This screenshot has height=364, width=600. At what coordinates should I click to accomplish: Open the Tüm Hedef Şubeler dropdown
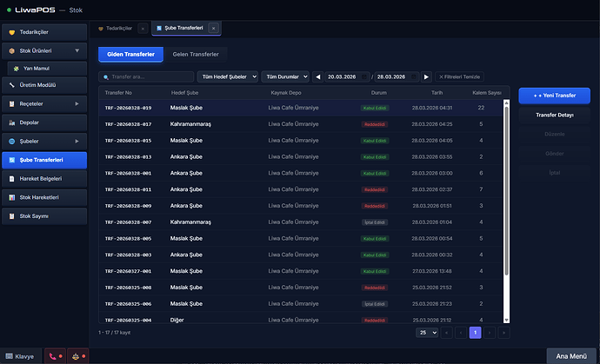click(x=229, y=76)
